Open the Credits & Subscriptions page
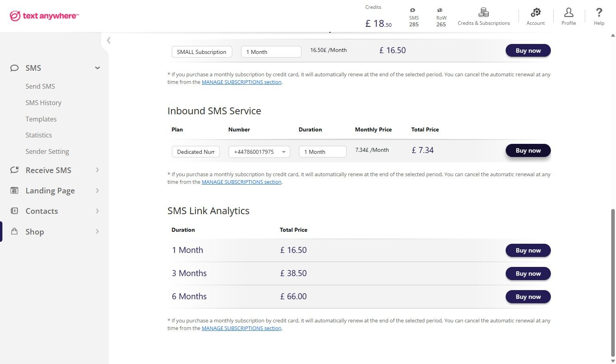This screenshot has width=616, height=364. coord(484,16)
